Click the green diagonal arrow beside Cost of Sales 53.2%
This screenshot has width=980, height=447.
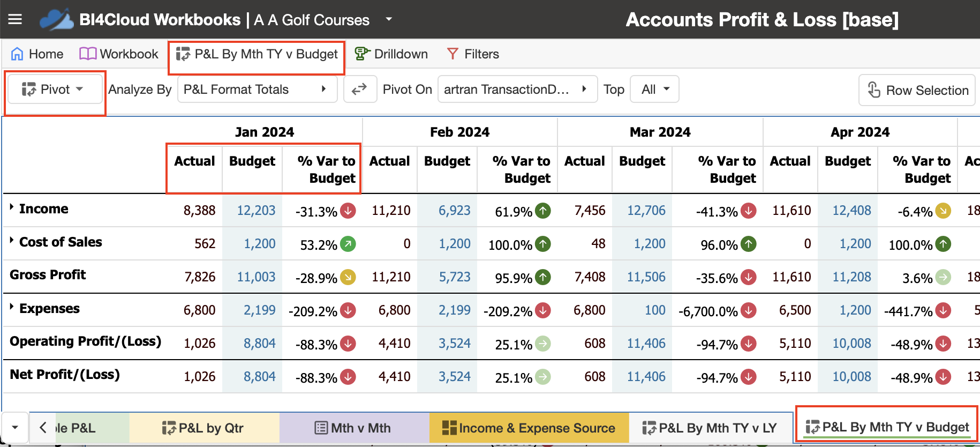pos(348,244)
